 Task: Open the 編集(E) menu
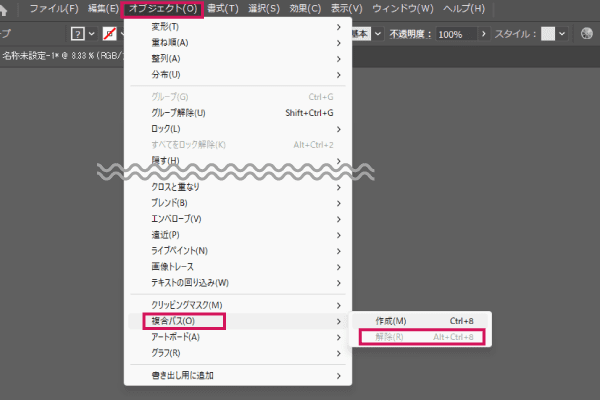coord(103,8)
